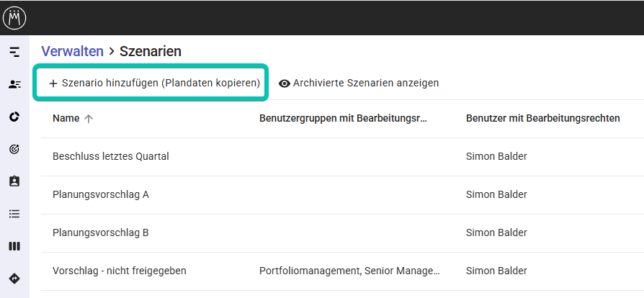
Task: Open the people list sidebar icon
Action: coord(14,84)
